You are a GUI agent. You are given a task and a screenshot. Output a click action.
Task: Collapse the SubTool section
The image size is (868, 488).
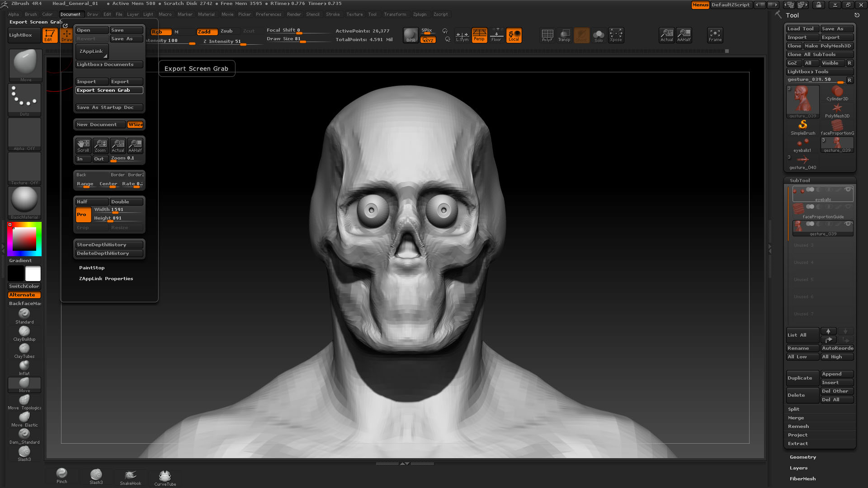pos(800,180)
